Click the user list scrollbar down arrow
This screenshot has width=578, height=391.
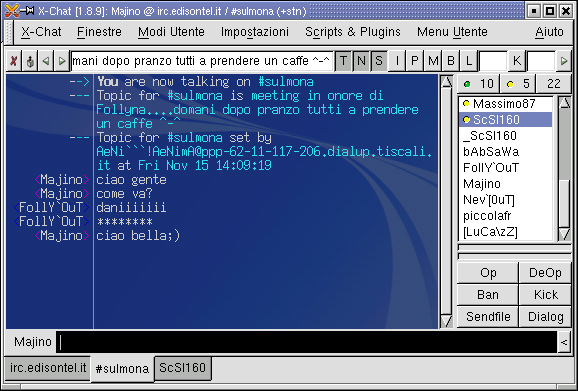(x=565, y=234)
